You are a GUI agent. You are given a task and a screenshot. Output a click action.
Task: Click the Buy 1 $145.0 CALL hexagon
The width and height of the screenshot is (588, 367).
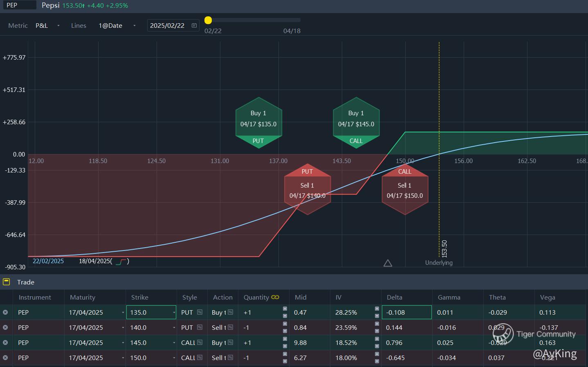(356, 123)
